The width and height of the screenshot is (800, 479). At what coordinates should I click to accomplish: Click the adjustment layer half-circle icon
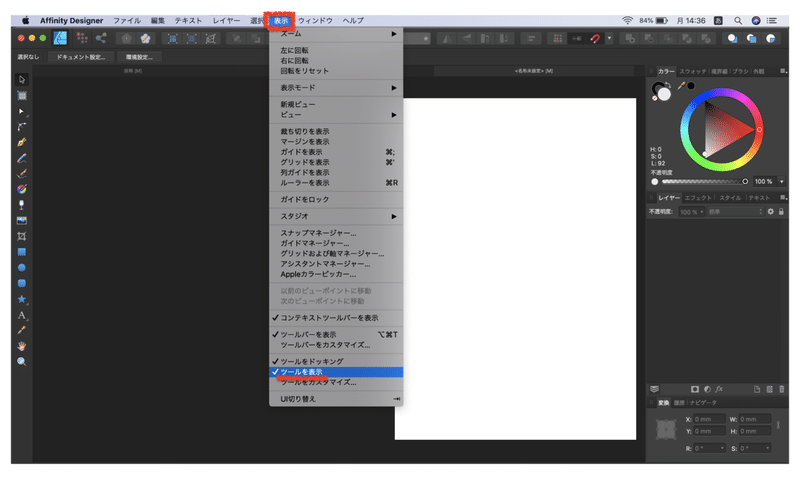point(707,389)
